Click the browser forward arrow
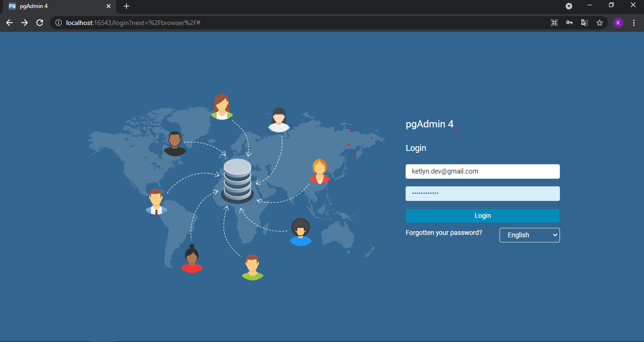644x342 pixels. (25, 23)
